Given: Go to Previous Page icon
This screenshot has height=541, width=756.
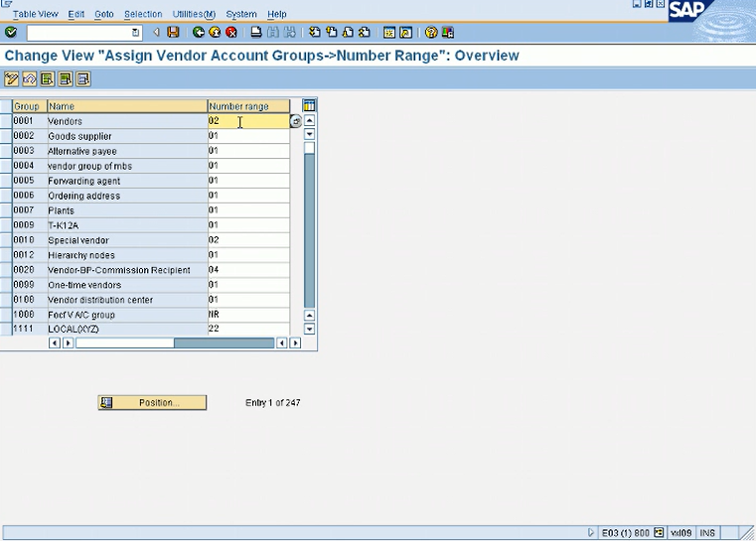Looking at the screenshot, I should [332, 33].
